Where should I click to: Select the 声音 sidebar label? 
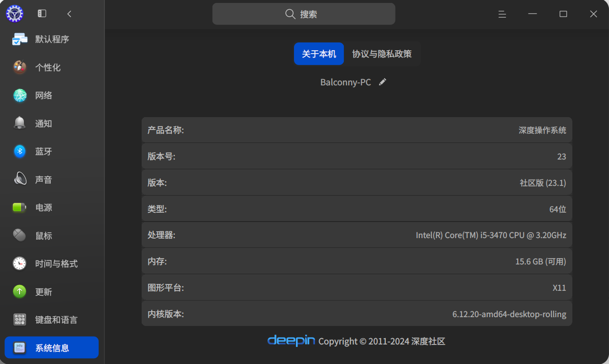[43, 180]
